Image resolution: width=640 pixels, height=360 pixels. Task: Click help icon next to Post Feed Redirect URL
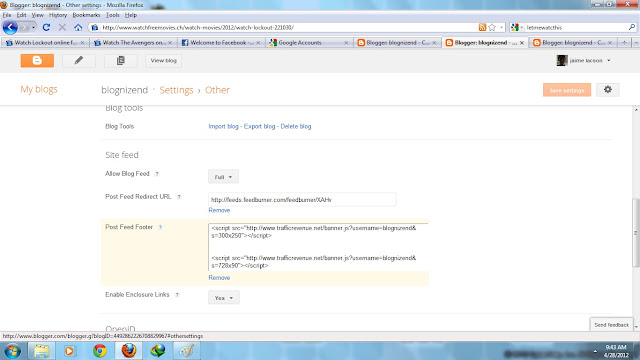click(179, 197)
